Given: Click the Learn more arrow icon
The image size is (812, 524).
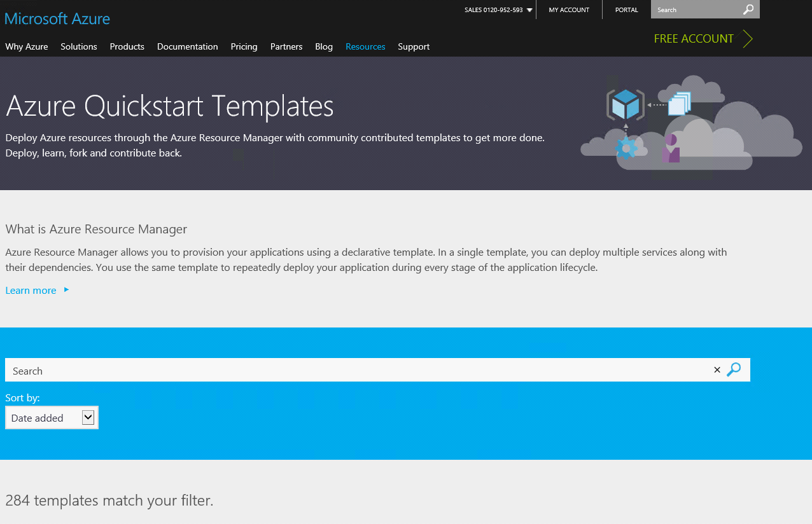Looking at the screenshot, I should tap(67, 290).
